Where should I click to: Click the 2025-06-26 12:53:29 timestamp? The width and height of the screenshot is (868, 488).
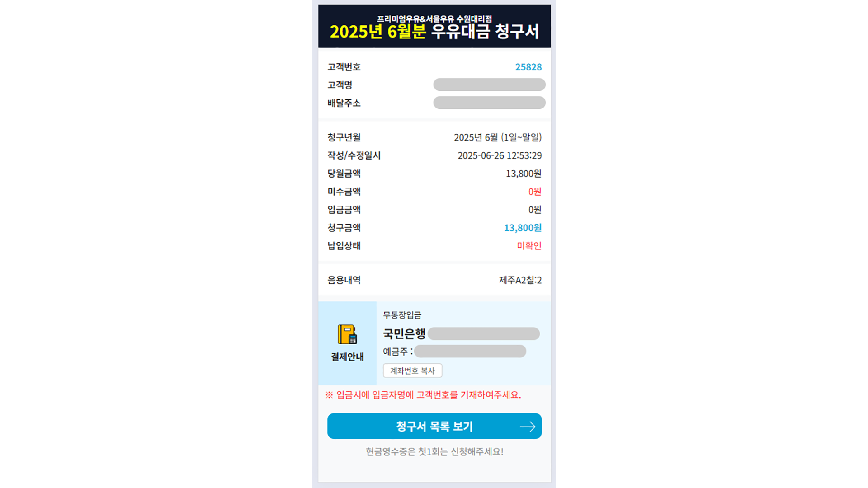click(500, 155)
